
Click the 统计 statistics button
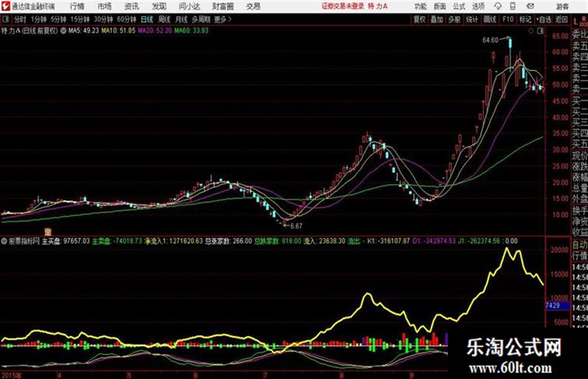coord(472,19)
